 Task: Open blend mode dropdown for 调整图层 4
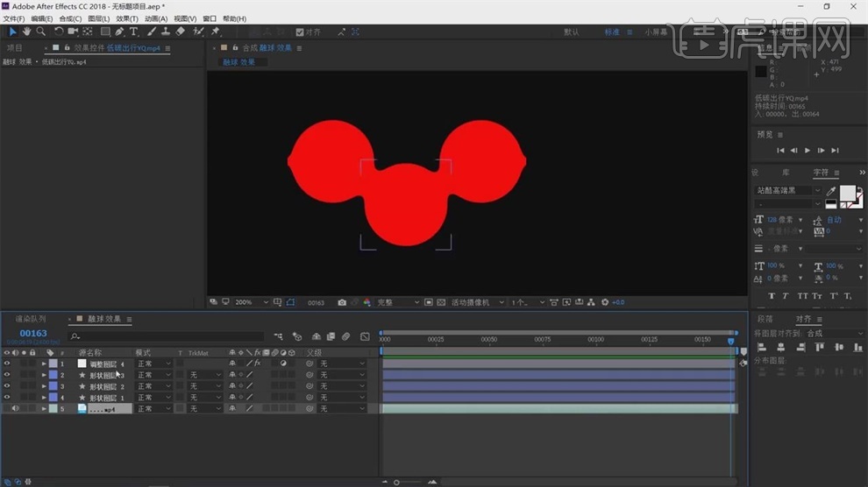(153, 363)
